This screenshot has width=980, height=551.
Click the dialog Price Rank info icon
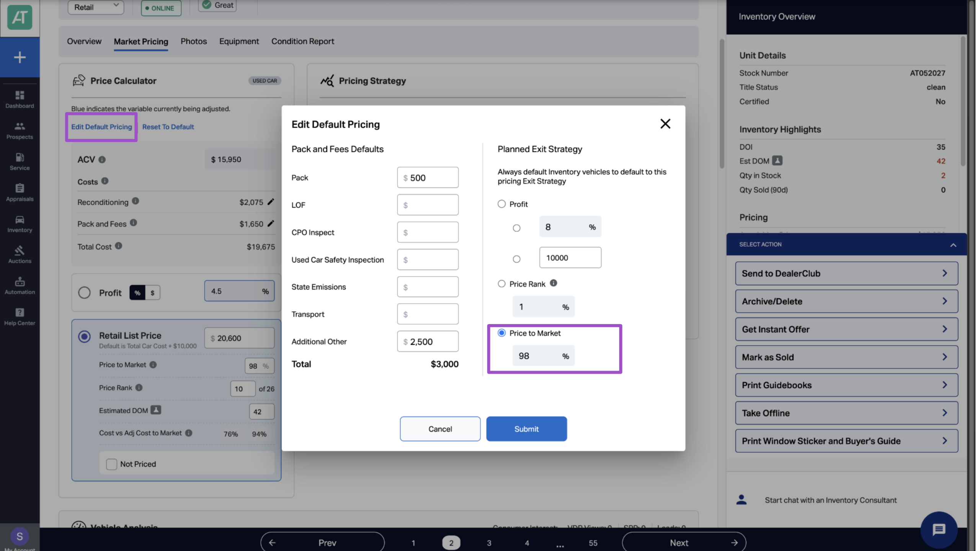554,283
